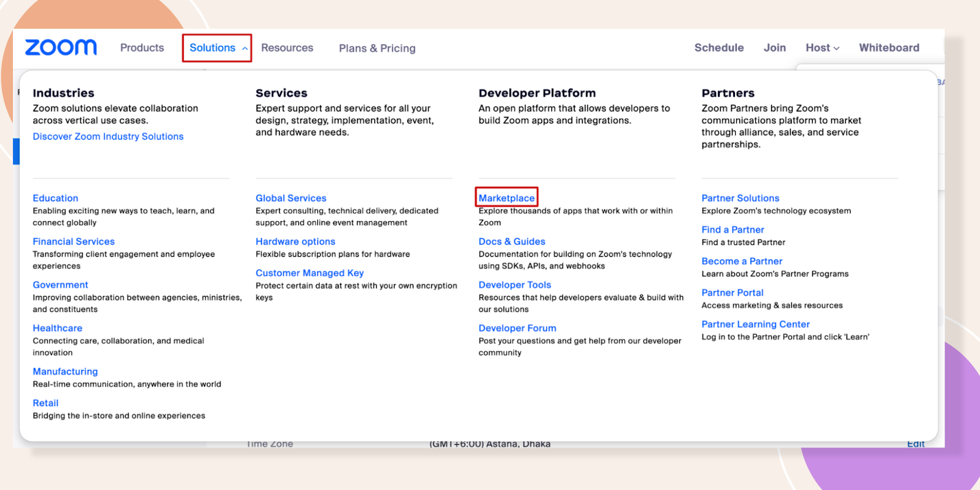Open Partner Solutions link
Image resolution: width=980 pixels, height=490 pixels.
point(741,198)
